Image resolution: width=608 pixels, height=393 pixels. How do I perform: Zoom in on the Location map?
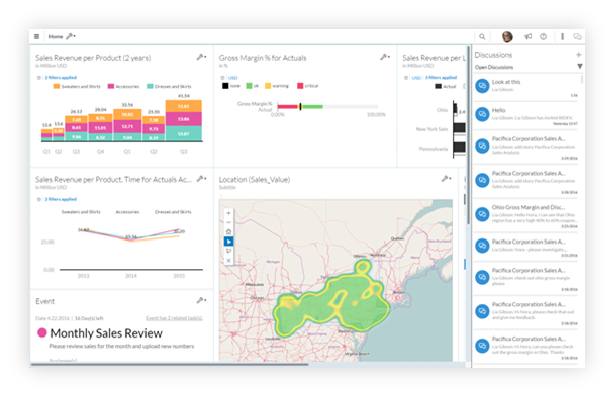[228, 213]
